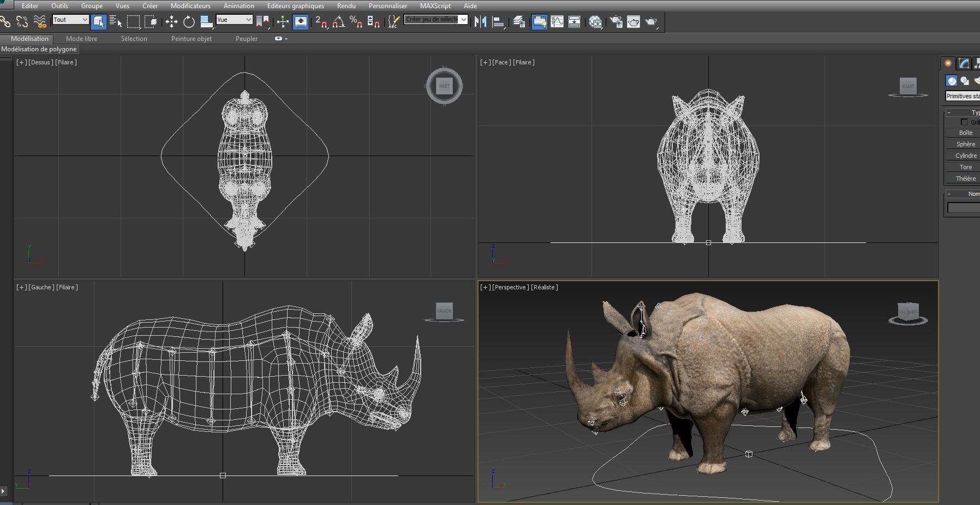Image resolution: width=980 pixels, height=505 pixels.
Task: Click the [Filaire] label in Gauche viewport
Action: pos(67,287)
